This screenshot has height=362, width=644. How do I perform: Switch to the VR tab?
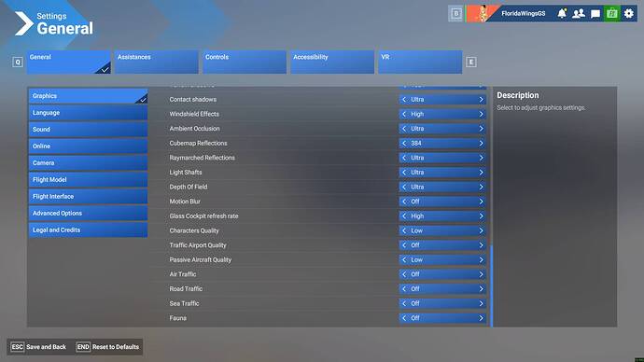click(420, 62)
